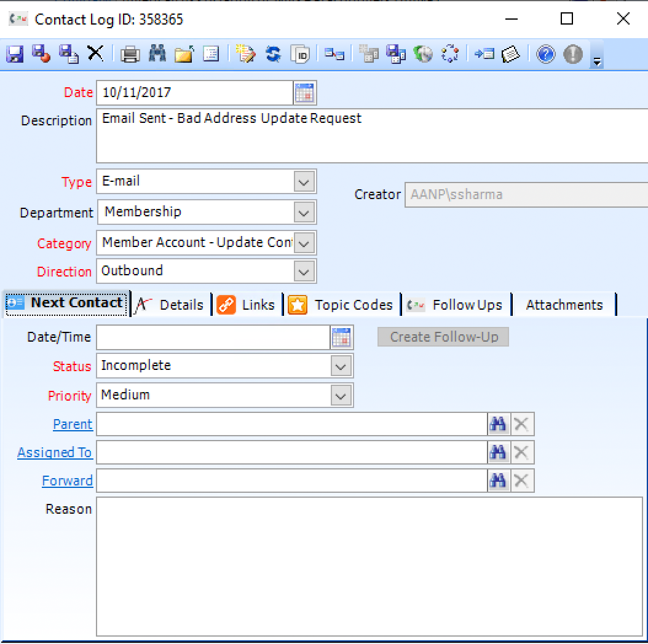Click inside the Reason text box
Viewport: 648px width, 644px height.
[x=369, y=565]
